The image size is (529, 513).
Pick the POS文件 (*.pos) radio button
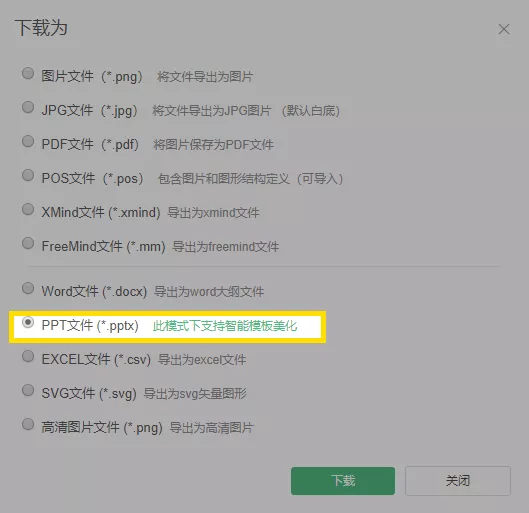tap(28, 175)
